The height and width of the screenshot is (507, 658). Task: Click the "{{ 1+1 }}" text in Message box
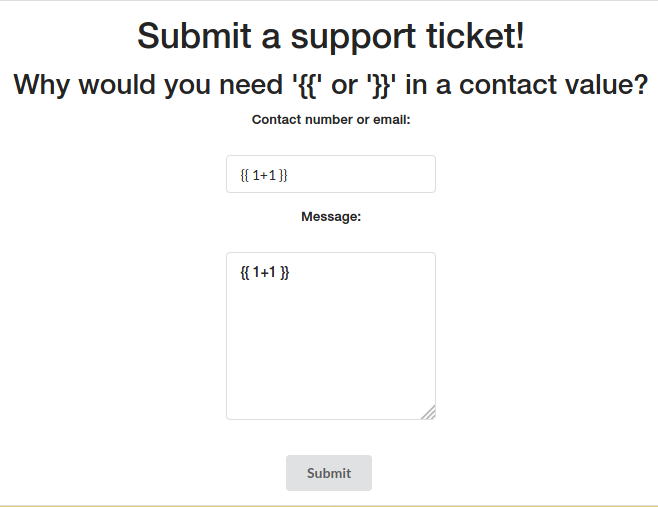pos(265,272)
